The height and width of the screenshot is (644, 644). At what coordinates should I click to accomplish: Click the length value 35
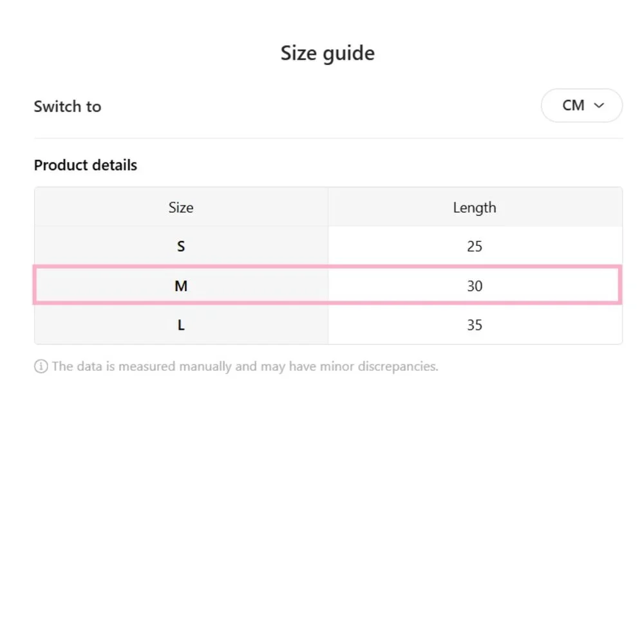(x=475, y=325)
